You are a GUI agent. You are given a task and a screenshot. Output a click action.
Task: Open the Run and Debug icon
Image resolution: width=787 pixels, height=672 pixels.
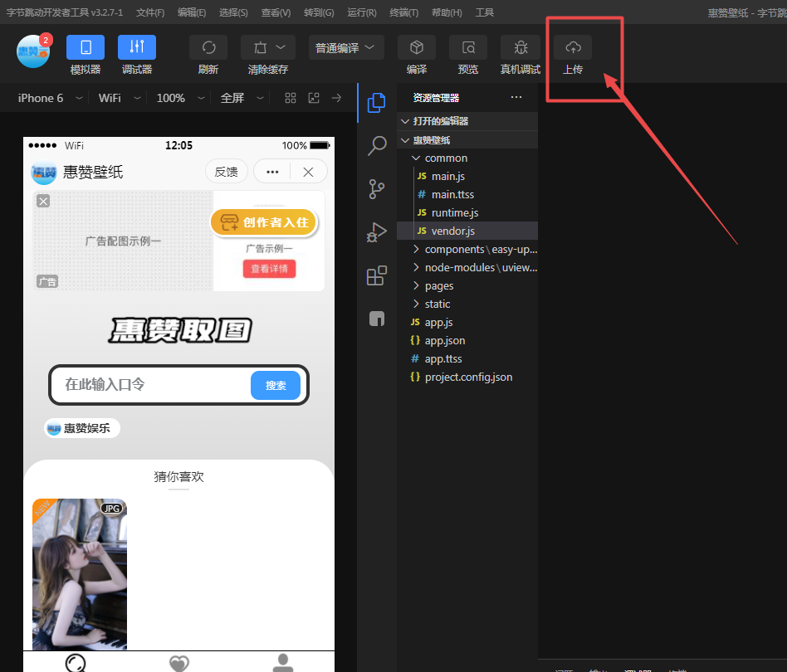click(376, 232)
